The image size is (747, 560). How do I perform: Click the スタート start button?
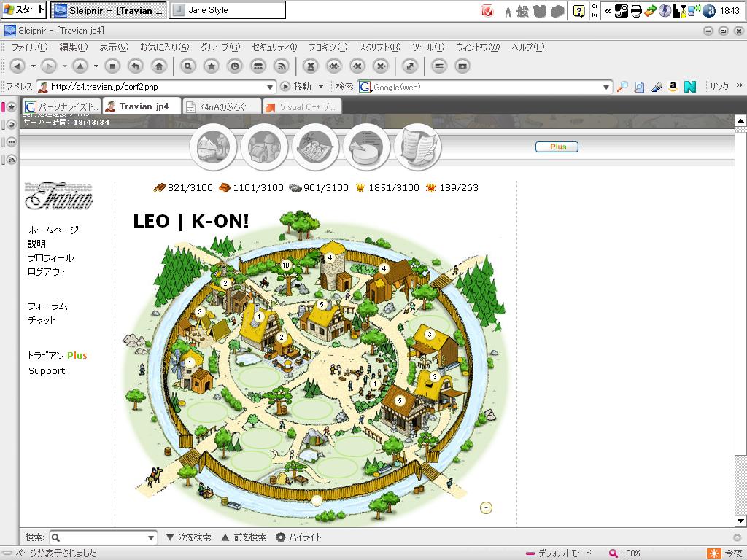24,9
